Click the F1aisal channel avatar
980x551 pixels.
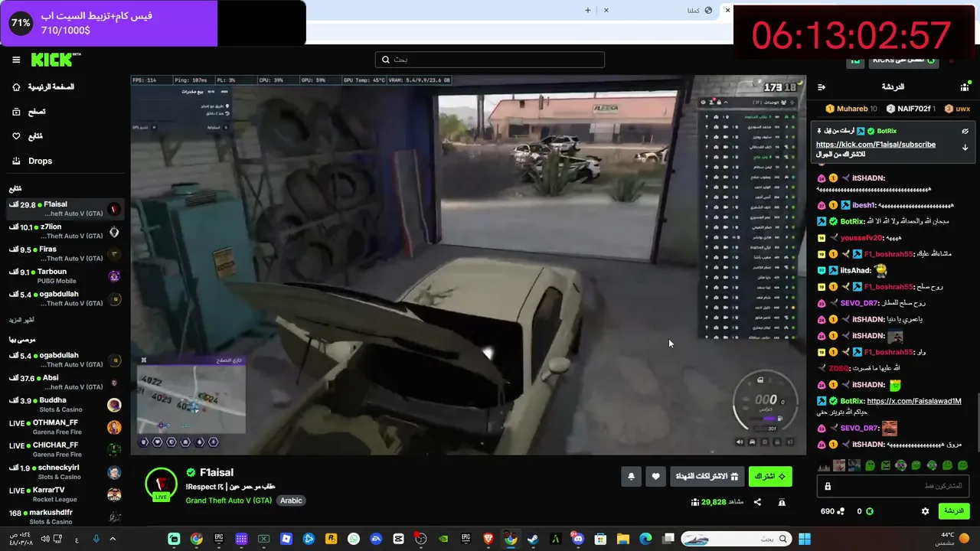(x=161, y=484)
